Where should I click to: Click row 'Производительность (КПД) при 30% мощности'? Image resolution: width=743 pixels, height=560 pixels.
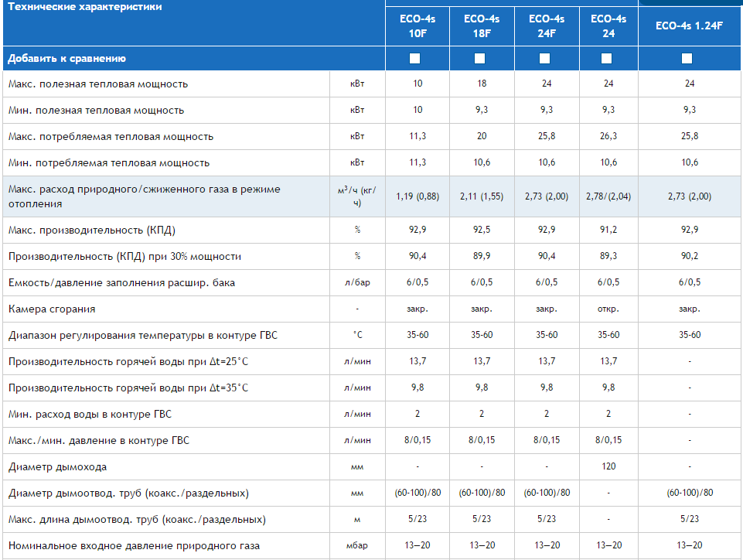tap(371, 257)
